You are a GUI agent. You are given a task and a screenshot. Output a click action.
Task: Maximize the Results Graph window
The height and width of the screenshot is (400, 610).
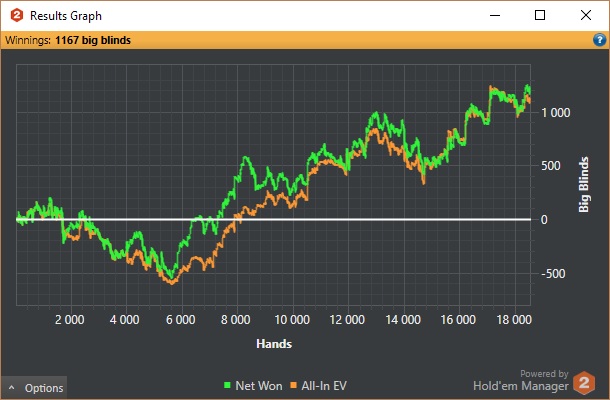pos(540,15)
